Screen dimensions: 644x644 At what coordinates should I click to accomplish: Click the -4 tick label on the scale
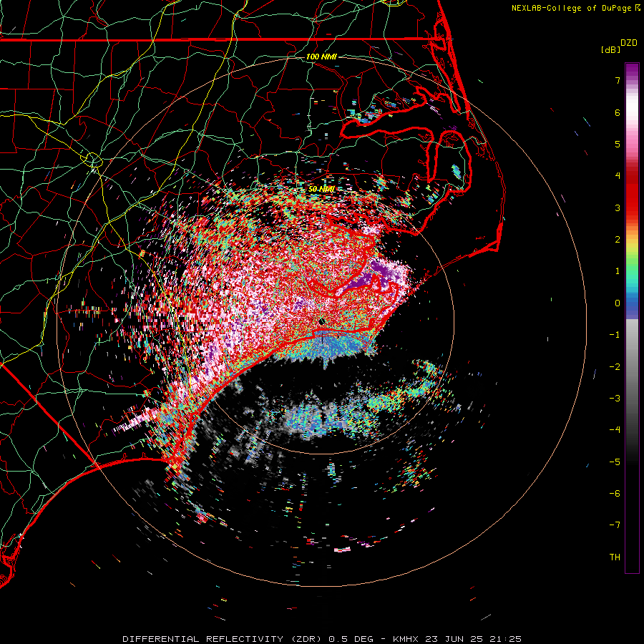tap(615, 430)
